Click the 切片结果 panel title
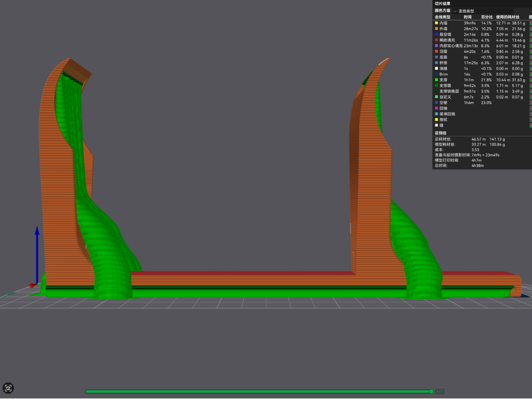 [442, 3]
